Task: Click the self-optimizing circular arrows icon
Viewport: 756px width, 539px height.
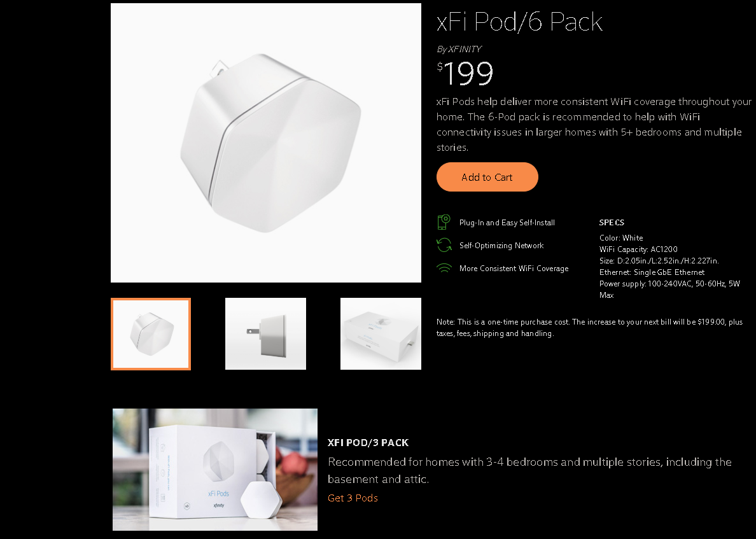Action: point(444,245)
